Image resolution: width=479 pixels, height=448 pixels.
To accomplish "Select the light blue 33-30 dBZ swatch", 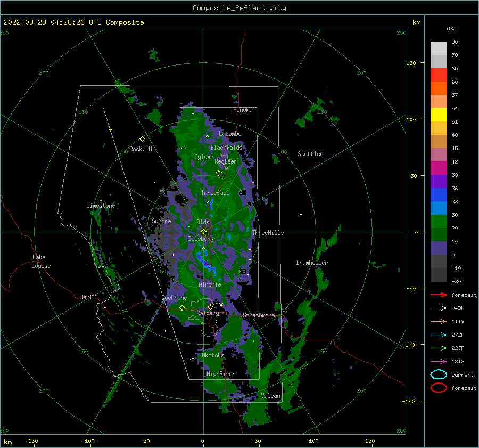I will (x=439, y=208).
